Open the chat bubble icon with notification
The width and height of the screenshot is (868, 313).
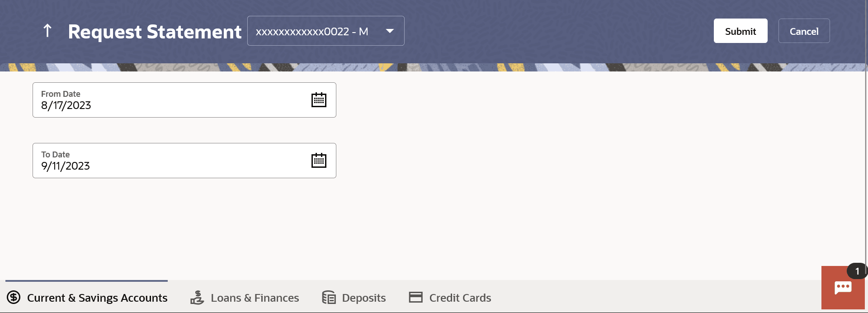pyautogui.click(x=843, y=288)
